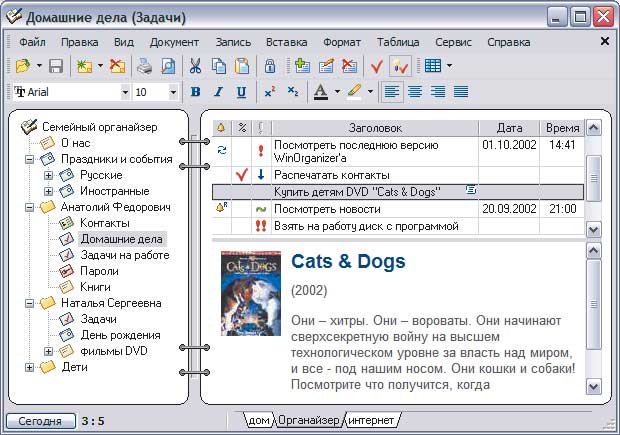Open the table icon dropdown arrow
620x435 pixels.
[449, 66]
